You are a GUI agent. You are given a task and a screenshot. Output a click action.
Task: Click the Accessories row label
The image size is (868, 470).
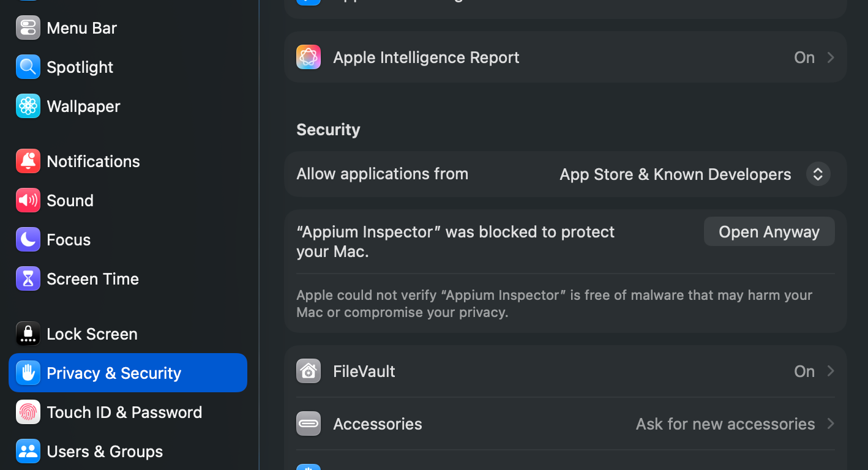(378, 424)
